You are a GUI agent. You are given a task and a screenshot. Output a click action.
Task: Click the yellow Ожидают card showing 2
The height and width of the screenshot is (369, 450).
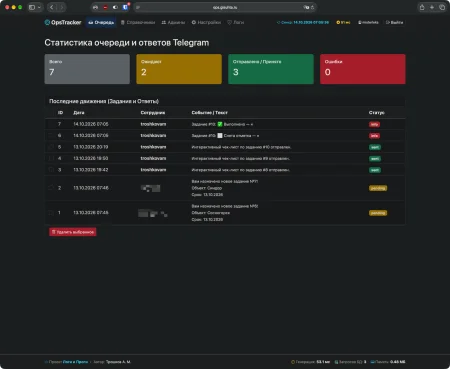click(x=179, y=69)
